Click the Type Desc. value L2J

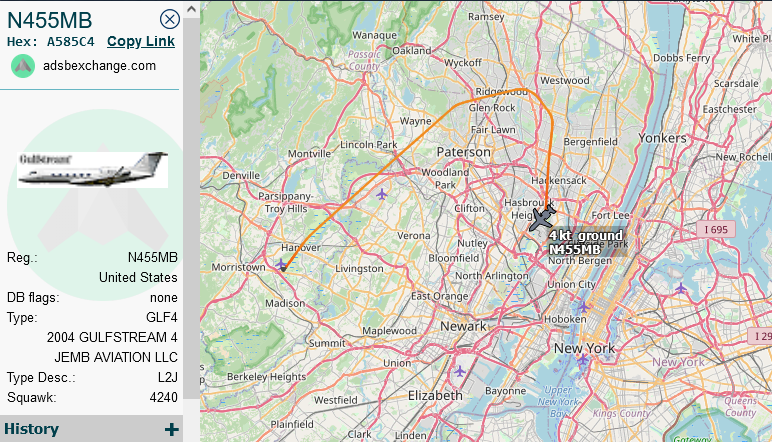click(167, 378)
